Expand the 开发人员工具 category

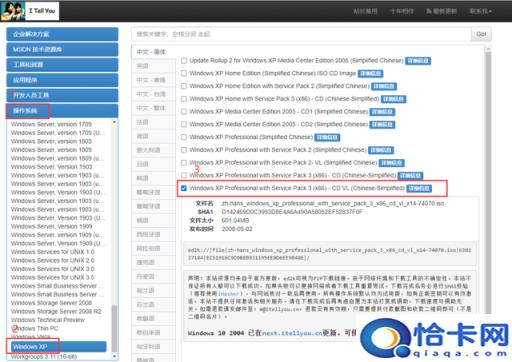62,95
